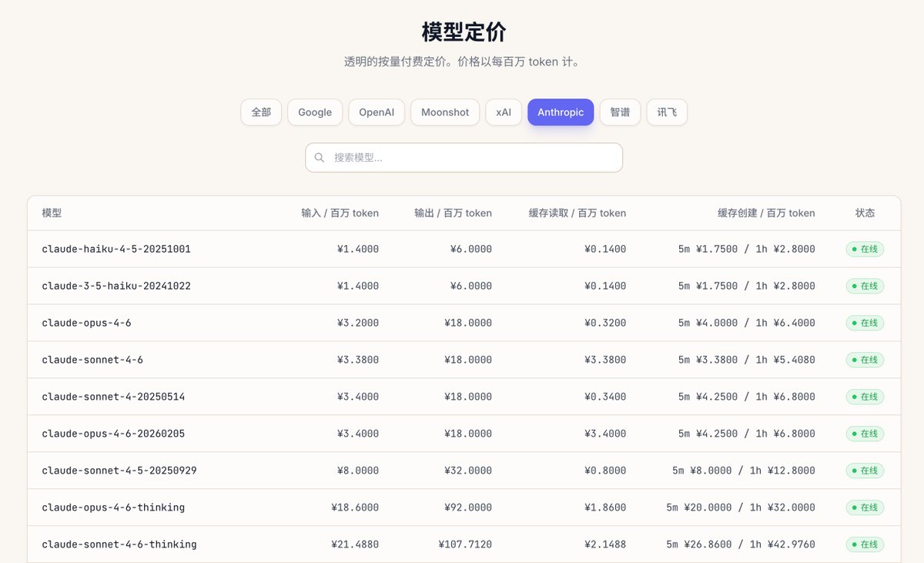The height and width of the screenshot is (563, 924).
Task: Click 在线 badge for claude-opus-4-6-20260205
Action: pyautogui.click(x=865, y=434)
